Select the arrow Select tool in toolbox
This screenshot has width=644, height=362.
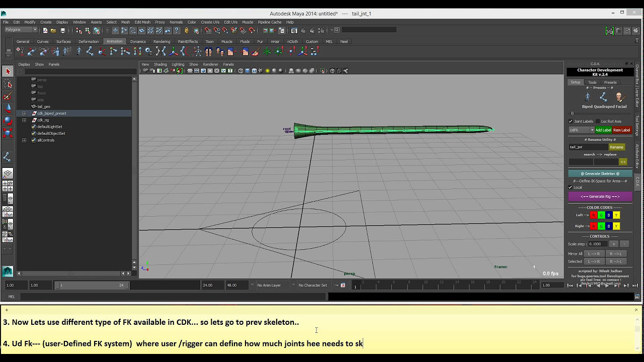tap(8, 71)
